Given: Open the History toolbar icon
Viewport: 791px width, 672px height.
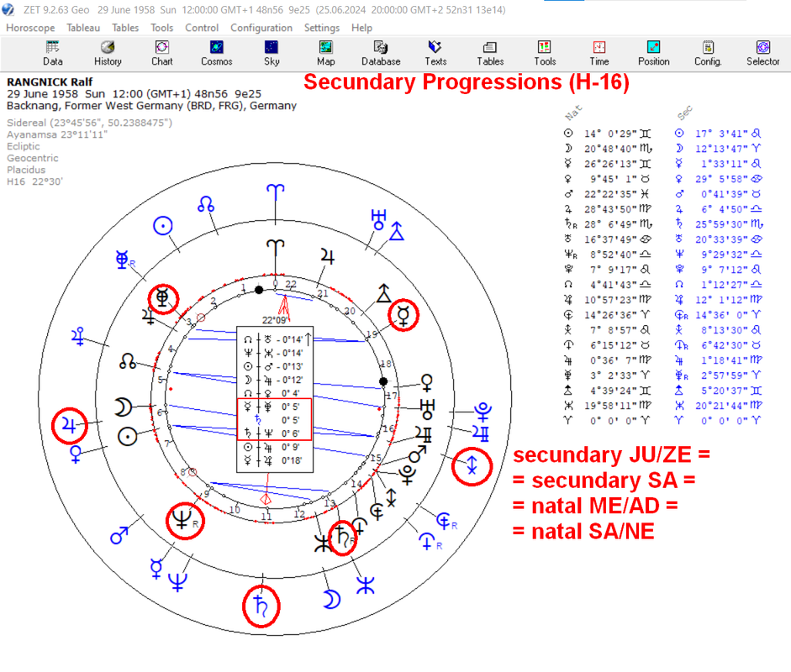Looking at the screenshot, I should point(108,53).
